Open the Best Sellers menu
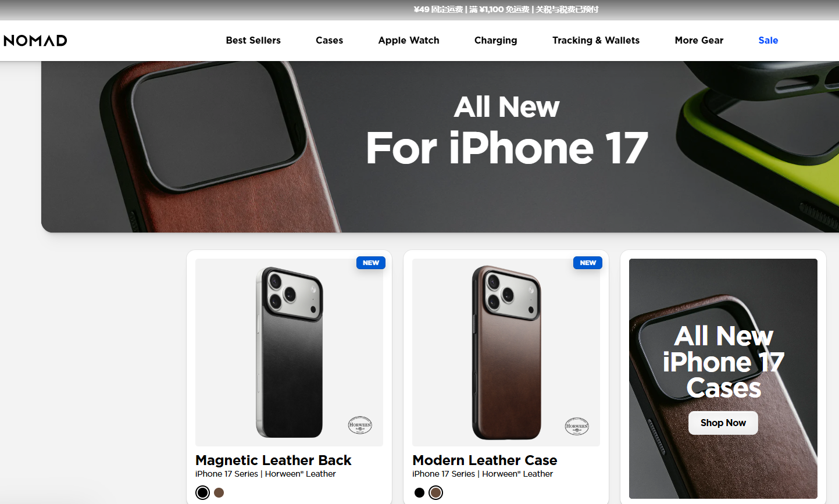The height and width of the screenshot is (504, 839). pyautogui.click(x=253, y=40)
